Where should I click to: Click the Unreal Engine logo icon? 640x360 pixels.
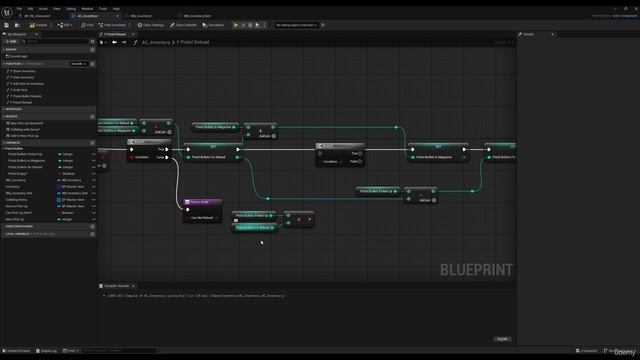7,13
